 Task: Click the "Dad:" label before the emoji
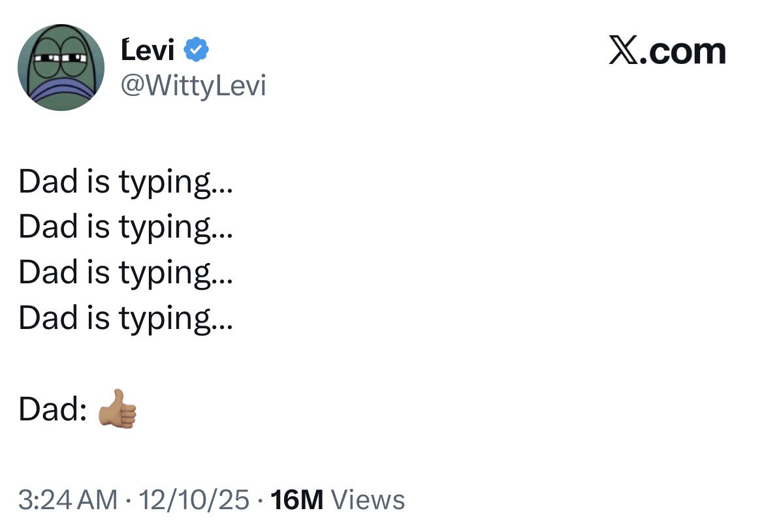53,409
